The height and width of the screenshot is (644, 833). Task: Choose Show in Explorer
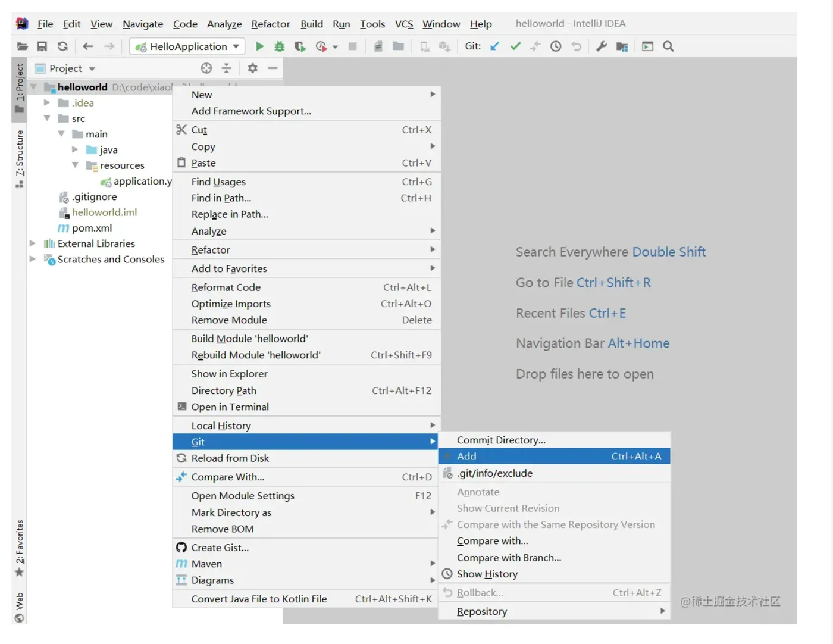tap(306, 374)
